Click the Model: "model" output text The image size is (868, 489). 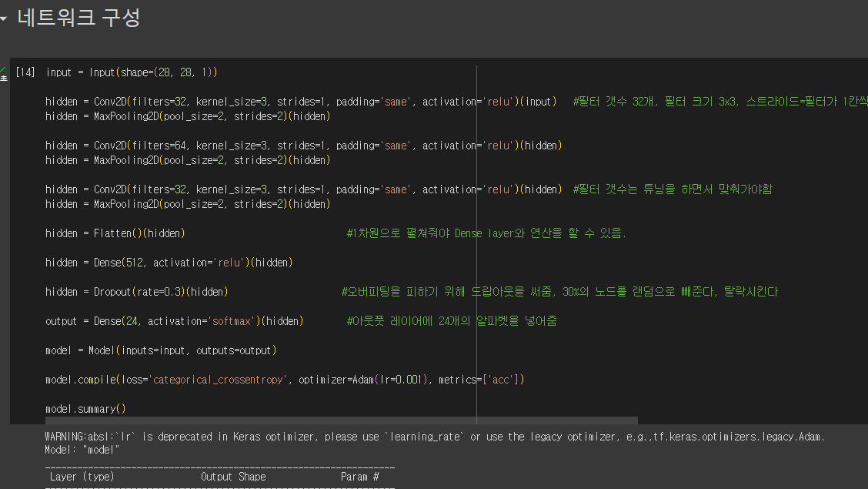tap(82, 450)
